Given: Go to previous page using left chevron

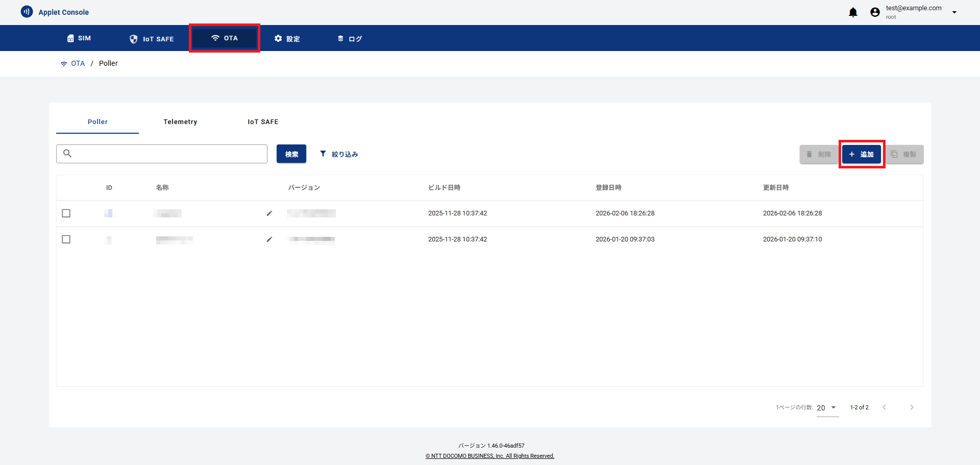Looking at the screenshot, I should pyautogui.click(x=885, y=407).
